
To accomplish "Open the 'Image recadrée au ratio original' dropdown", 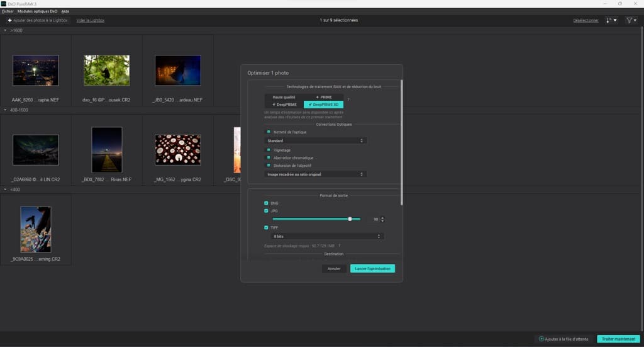I will point(315,174).
